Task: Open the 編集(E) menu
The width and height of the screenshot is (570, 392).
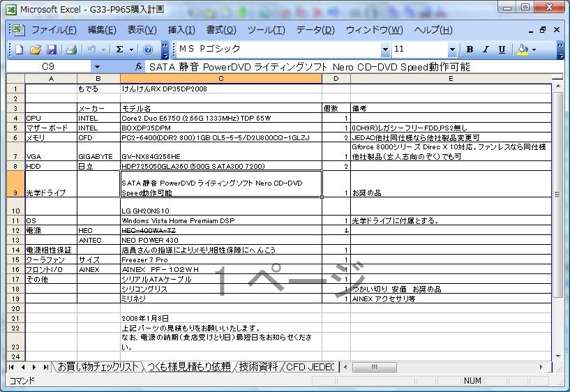Action: tap(102, 30)
